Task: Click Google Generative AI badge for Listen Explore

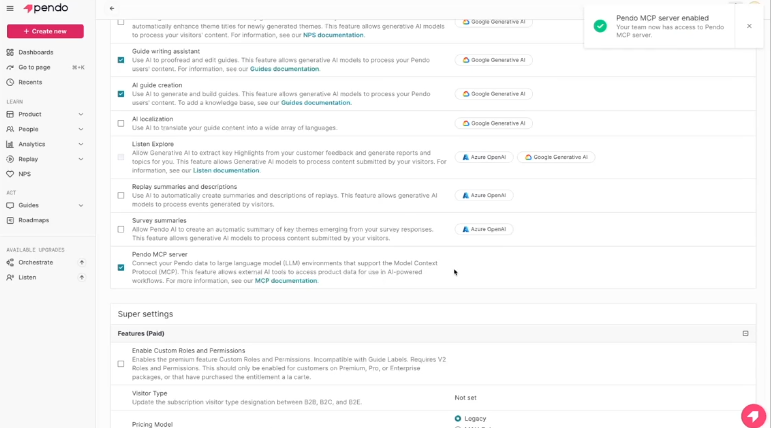Action: 556,157
